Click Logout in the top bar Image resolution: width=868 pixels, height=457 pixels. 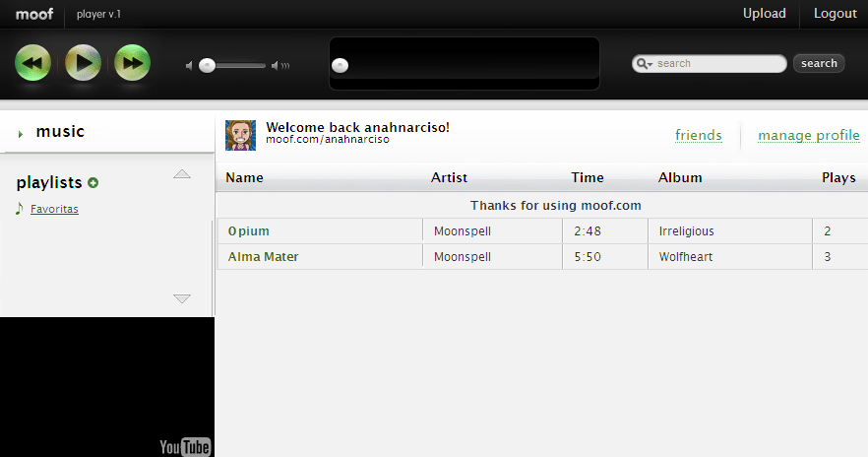pyautogui.click(x=835, y=13)
